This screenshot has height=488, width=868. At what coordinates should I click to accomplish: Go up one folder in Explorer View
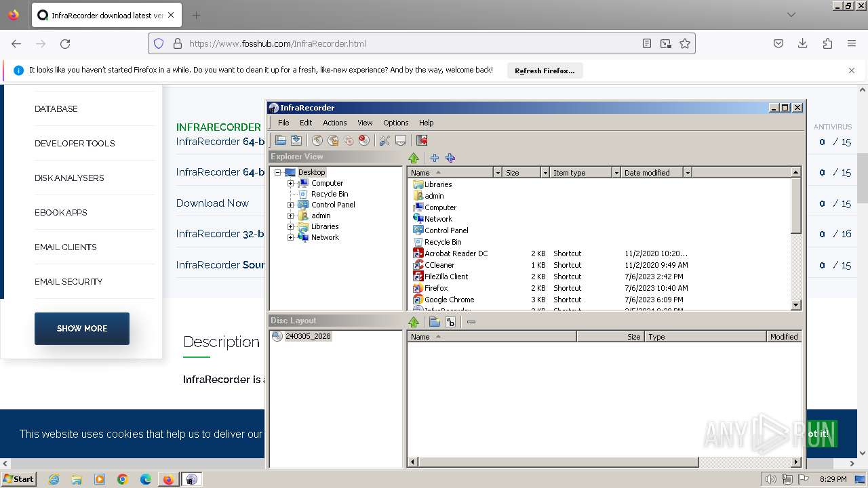point(414,158)
